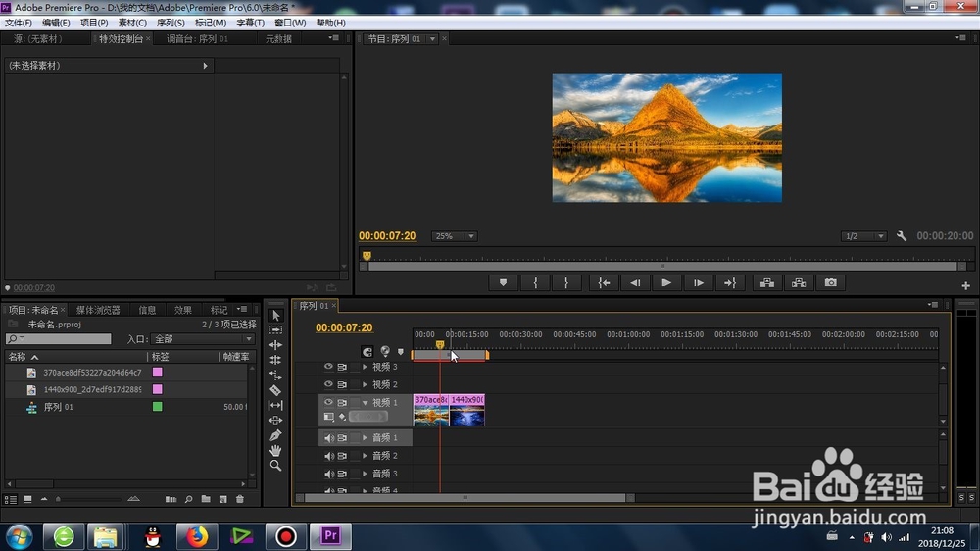Export frame with camera icon

(x=831, y=283)
